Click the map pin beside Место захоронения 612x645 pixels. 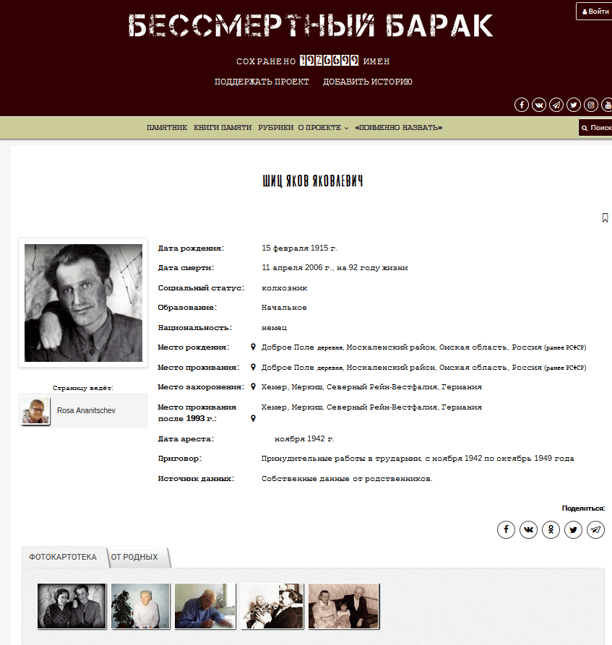[253, 387]
